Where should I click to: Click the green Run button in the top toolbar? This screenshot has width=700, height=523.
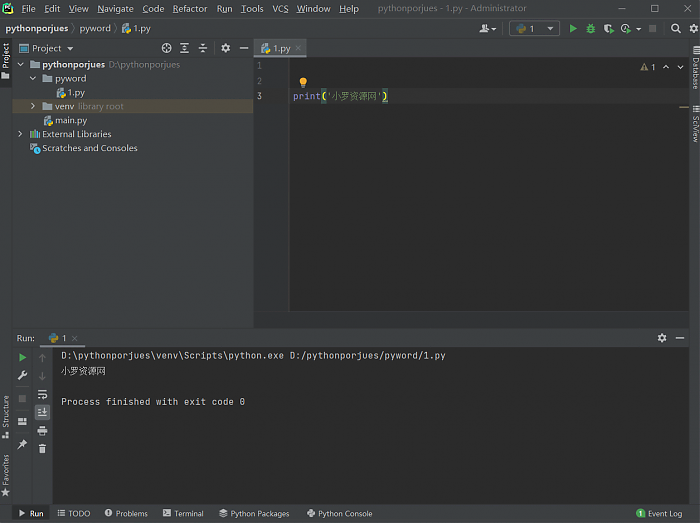point(573,29)
